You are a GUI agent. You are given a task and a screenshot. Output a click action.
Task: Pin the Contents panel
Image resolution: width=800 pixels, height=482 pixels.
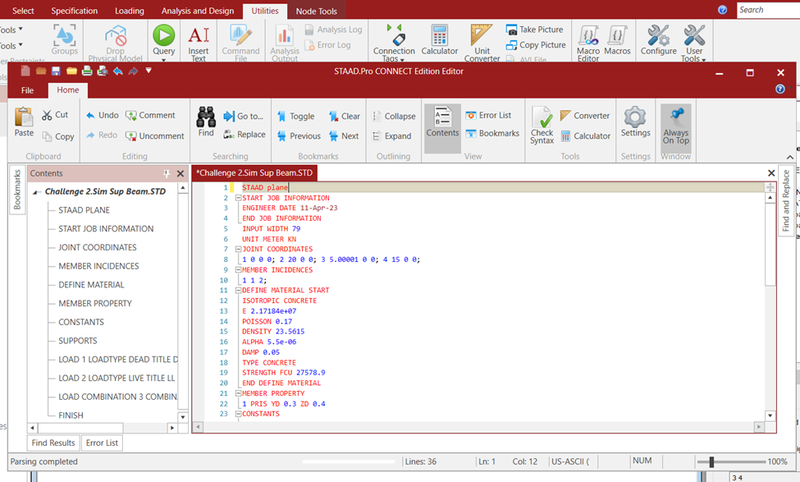point(166,173)
